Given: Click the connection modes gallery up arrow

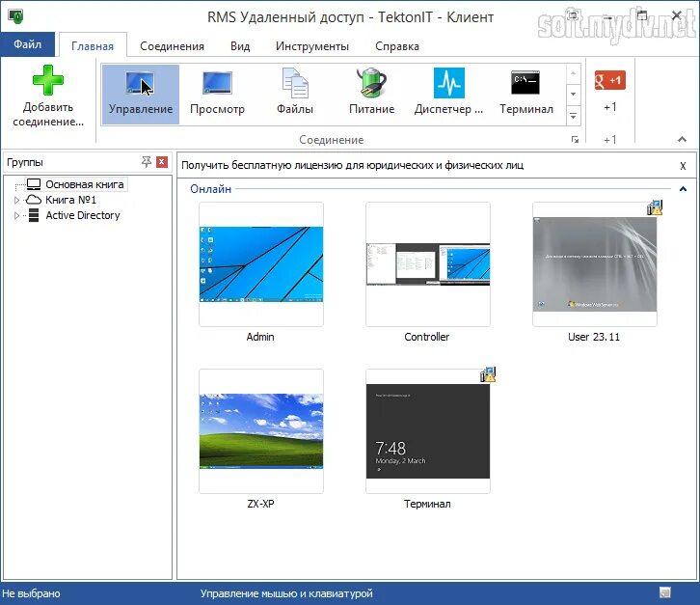Looking at the screenshot, I should 574,72.
